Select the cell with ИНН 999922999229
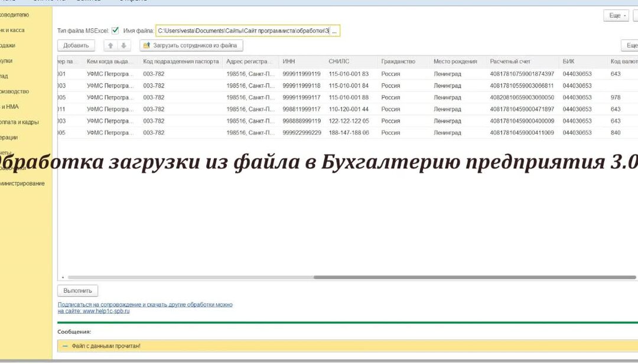 [302, 133]
